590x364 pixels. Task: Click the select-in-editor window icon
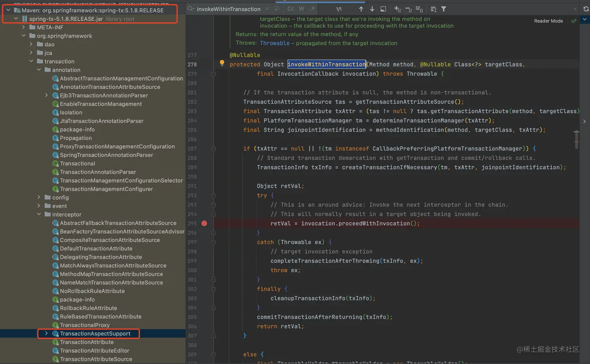tap(383, 9)
